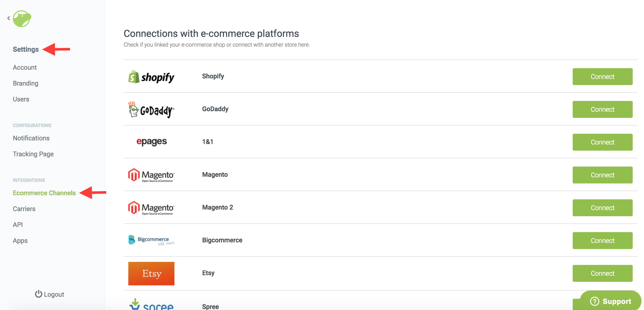Click the page heading 'Connections with e-commerce platforms'

[211, 34]
